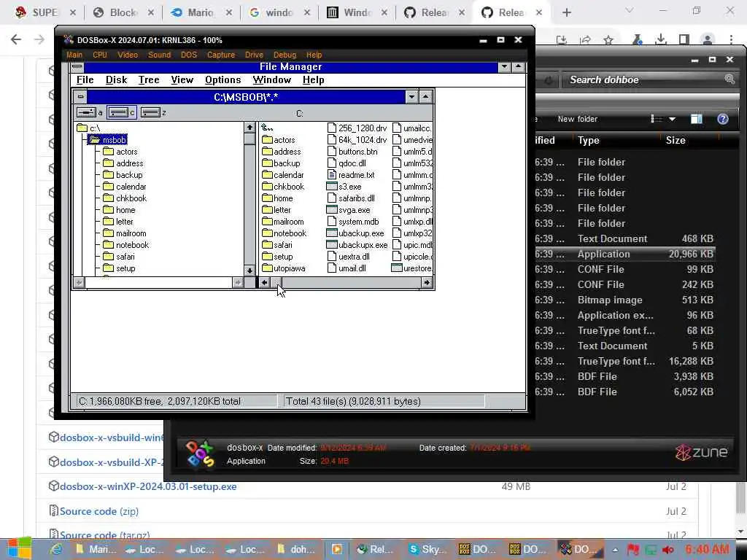This screenshot has height=560, width=747.
Task: Select the readme.txt document icon
Action: [x=332, y=175]
